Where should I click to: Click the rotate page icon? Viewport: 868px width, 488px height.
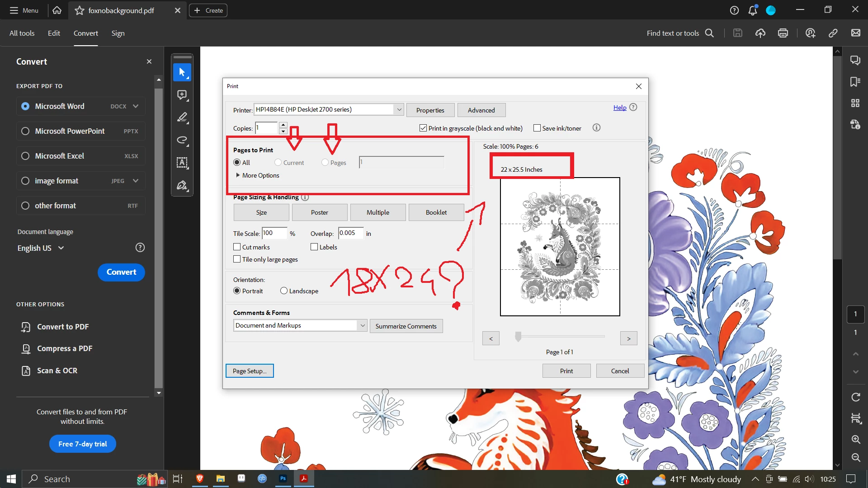[855, 397]
